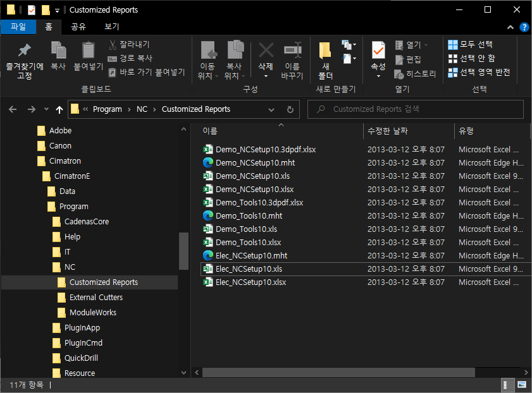Open the History (히스토리) icon

(x=399, y=74)
